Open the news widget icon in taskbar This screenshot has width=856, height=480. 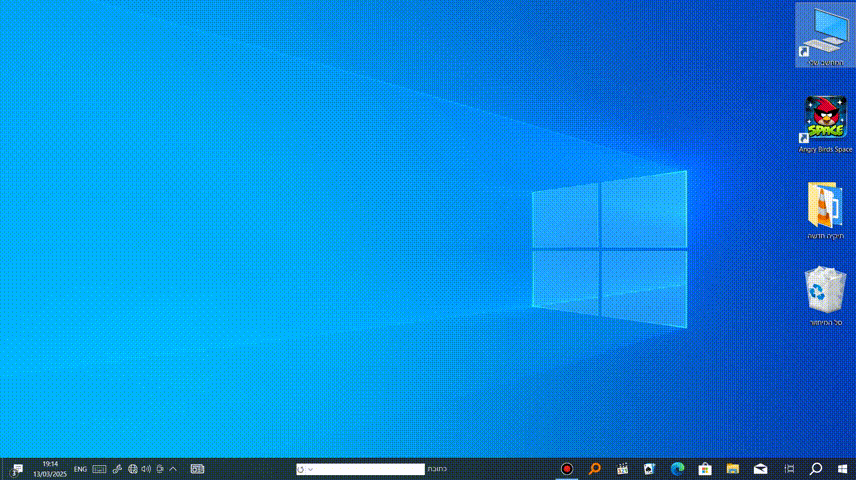tap(197, 469)
